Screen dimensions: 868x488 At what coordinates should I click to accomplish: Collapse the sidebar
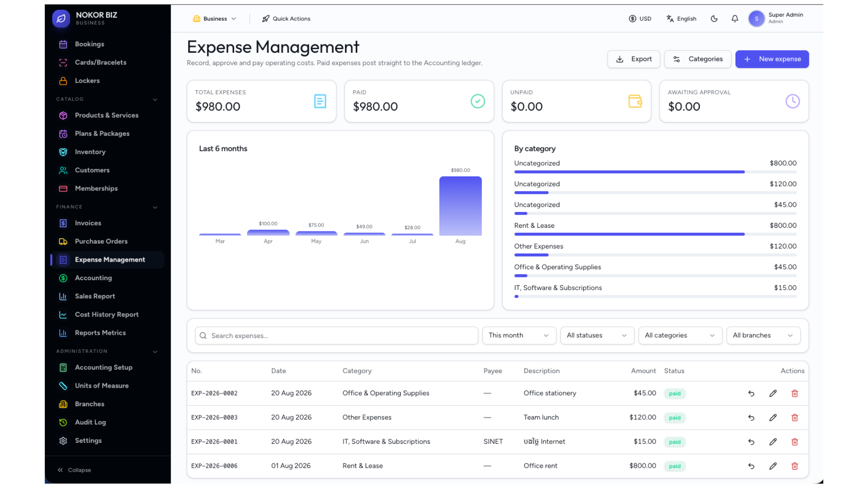tap(75, 470)
